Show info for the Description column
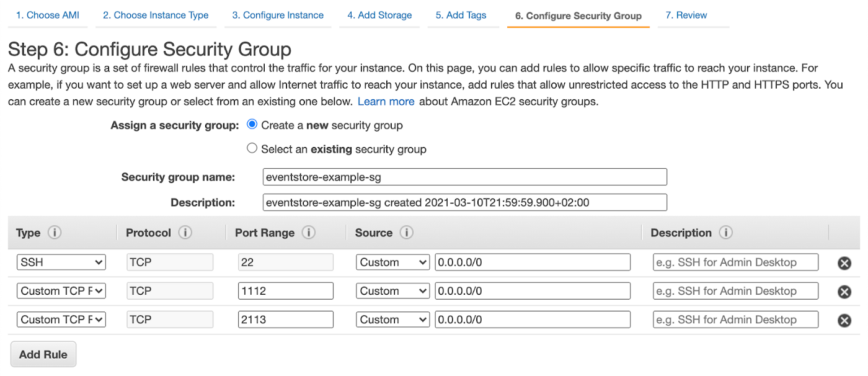868x376 pixels. click(x=725, y=233)
